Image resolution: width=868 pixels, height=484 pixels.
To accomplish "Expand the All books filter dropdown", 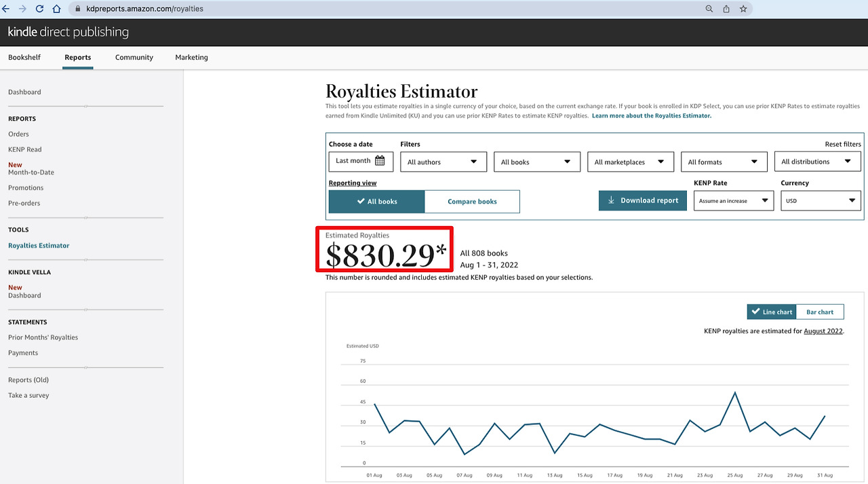I will [537, 162].
